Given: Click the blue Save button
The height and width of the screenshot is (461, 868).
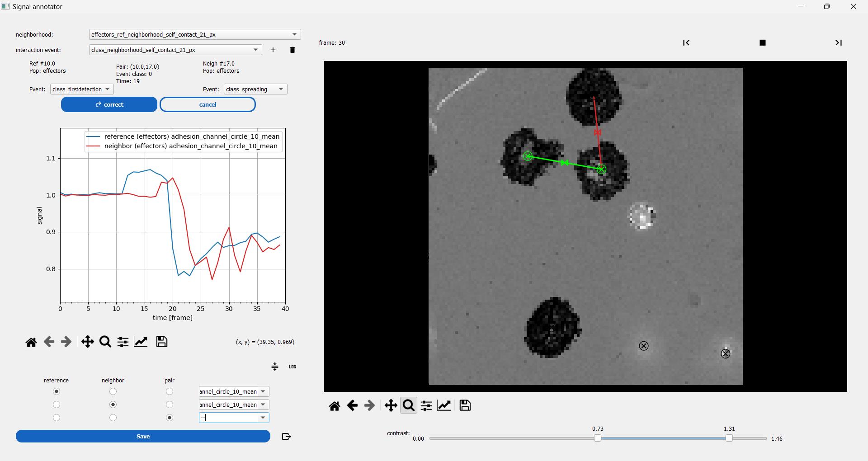Looking at the screenshot, I should pos(143,436).
